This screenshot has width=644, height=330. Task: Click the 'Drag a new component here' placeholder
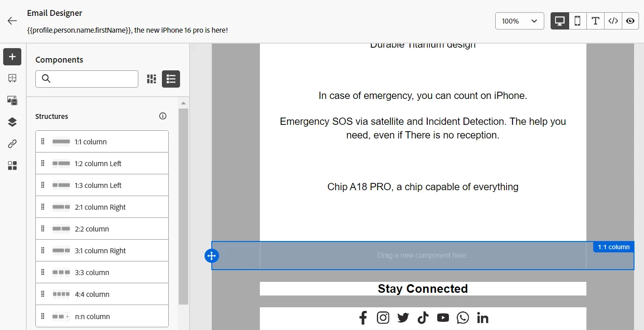pyautogui.click(x=423, y=256)
